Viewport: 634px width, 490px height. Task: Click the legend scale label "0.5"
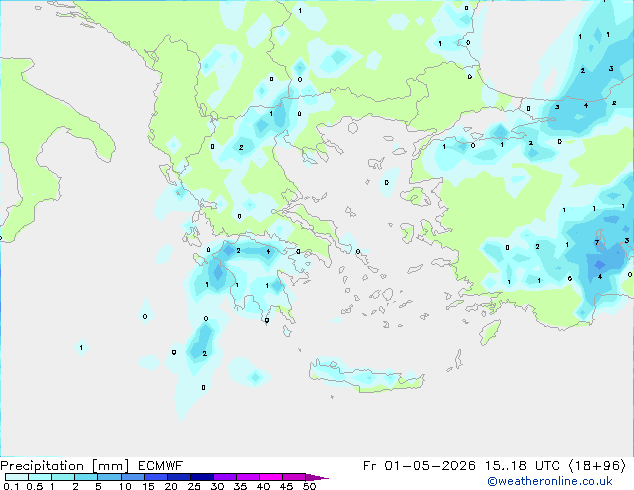click(35, 486)
